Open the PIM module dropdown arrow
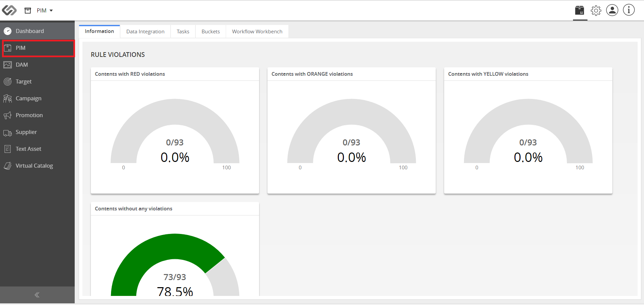This screenshot has width=644, height=305. click(x=51, y=10)
